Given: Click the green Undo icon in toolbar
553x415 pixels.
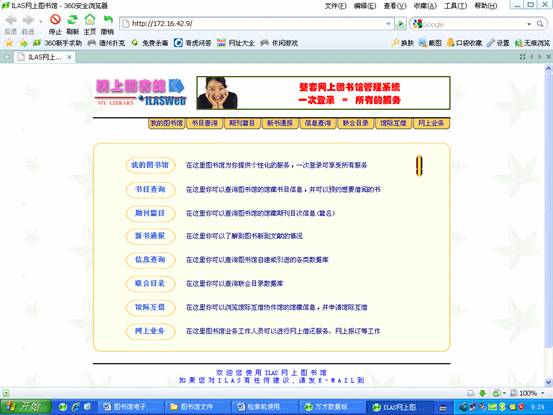Looking at the screenshot, I should 108,20.
